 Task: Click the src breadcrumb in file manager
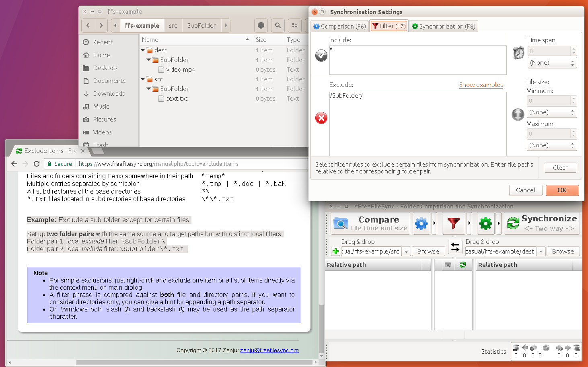click(x=173, y=25)
